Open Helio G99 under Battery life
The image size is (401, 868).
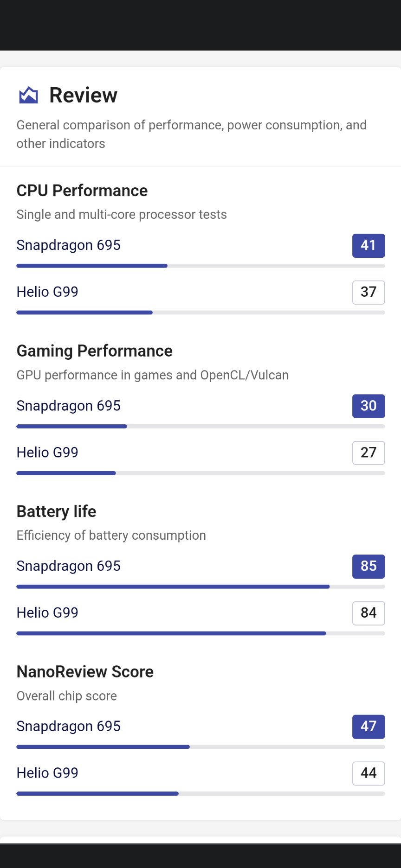tap(47, 613)
